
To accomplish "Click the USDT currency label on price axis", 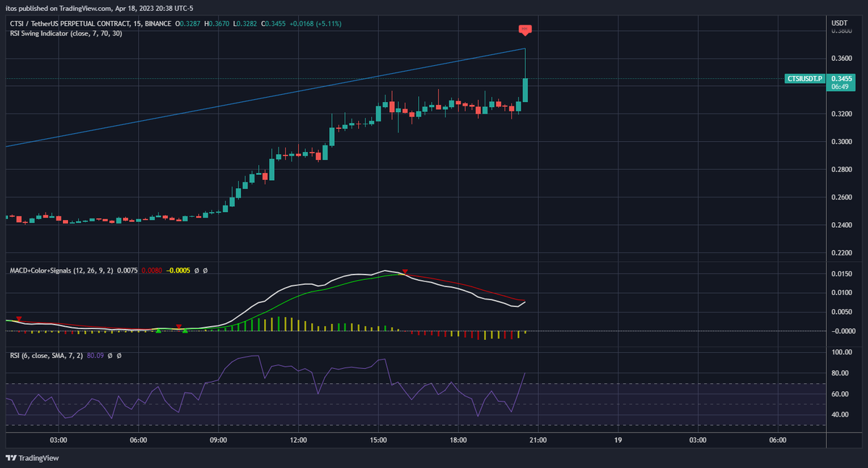I will tap(839, 24).
